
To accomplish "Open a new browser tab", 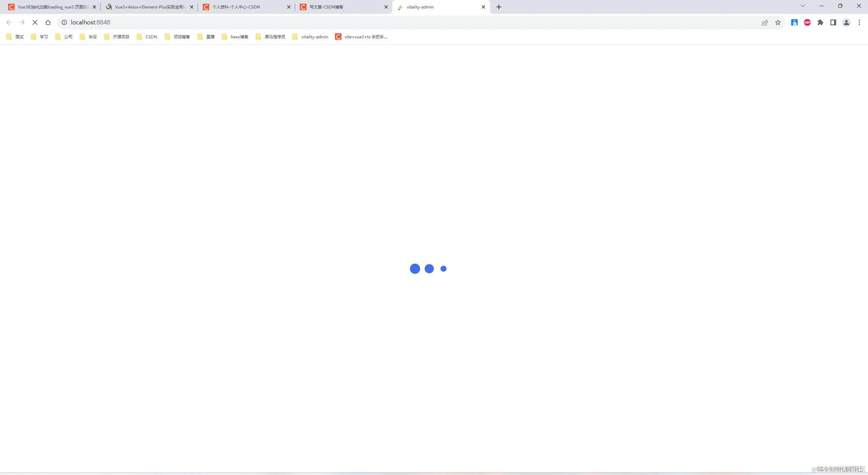I will (499, 7).
